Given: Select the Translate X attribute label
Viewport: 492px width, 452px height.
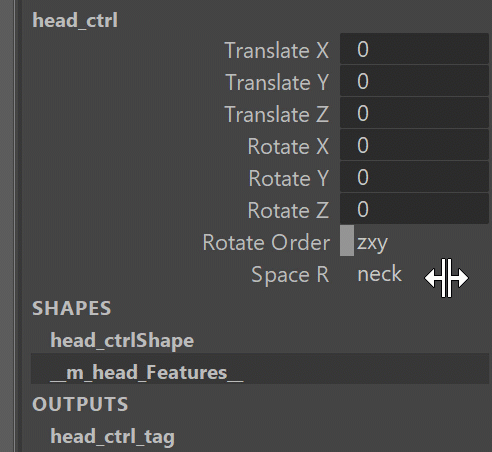Looking at the screenshot, I should click(277, 50).
